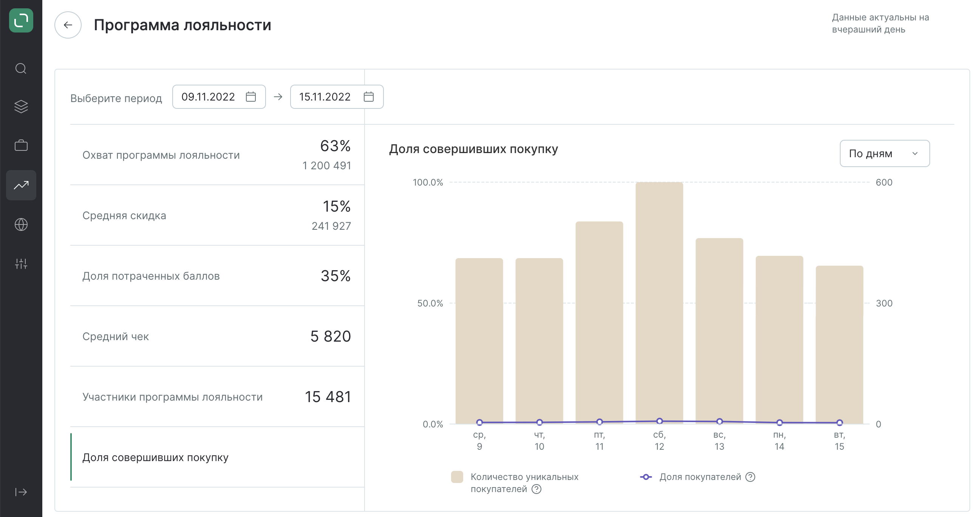The image size is (980, 517).
Task: Open the sliders settings sidebar icon
Action: pos(21,264)
